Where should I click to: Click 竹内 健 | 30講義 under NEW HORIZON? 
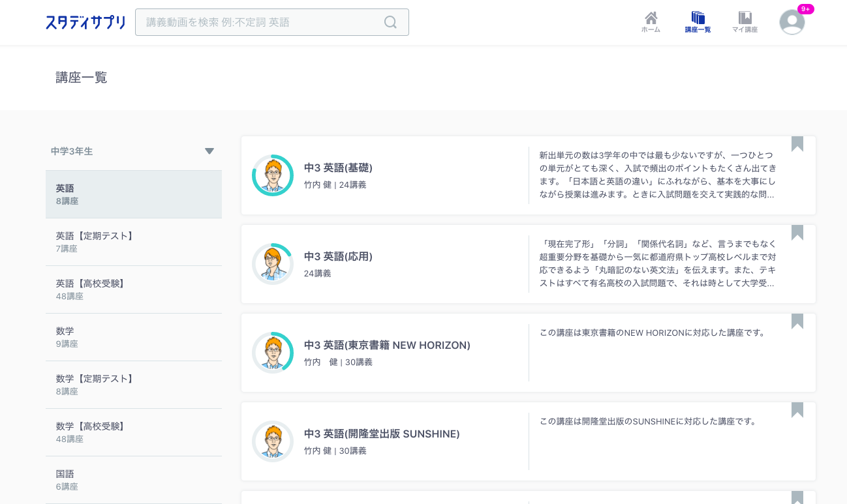pos(338,363)
